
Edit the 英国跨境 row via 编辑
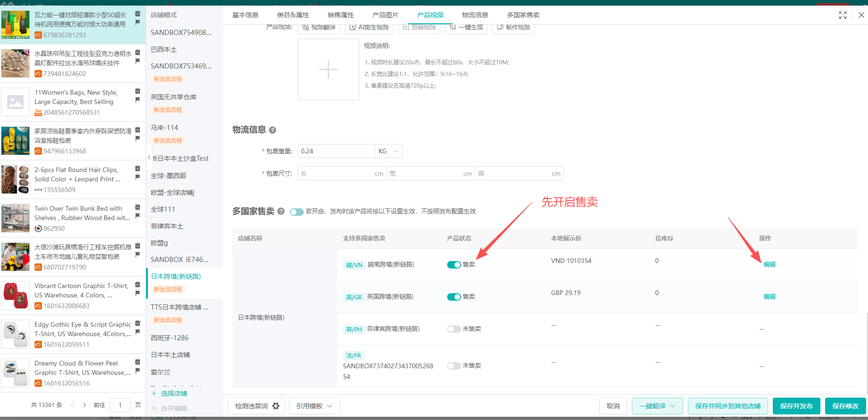coord(770,296)
